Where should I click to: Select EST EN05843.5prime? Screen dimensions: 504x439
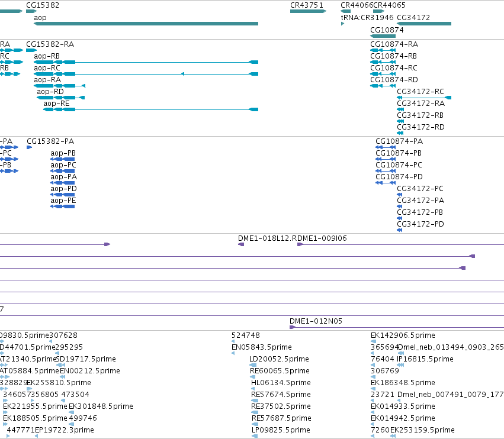click(233, 353)
